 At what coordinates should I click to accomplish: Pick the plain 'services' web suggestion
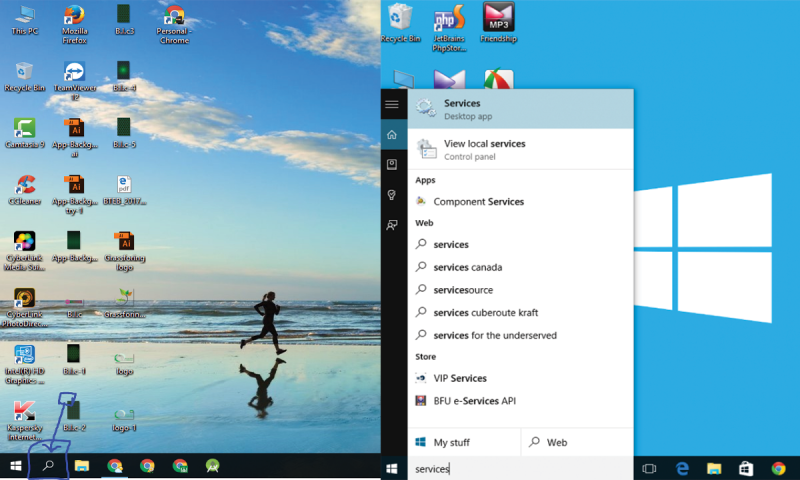[x=520, y=244]
